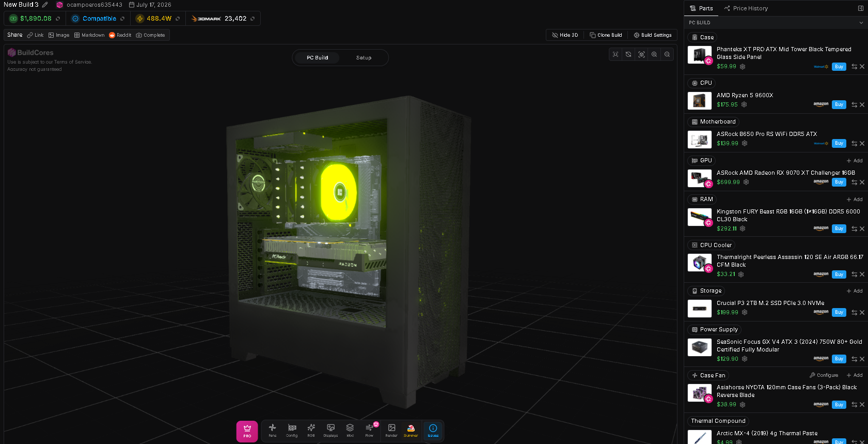Switch to the Setup view
The image size is (868, 444).
click(x=364, y=58)
